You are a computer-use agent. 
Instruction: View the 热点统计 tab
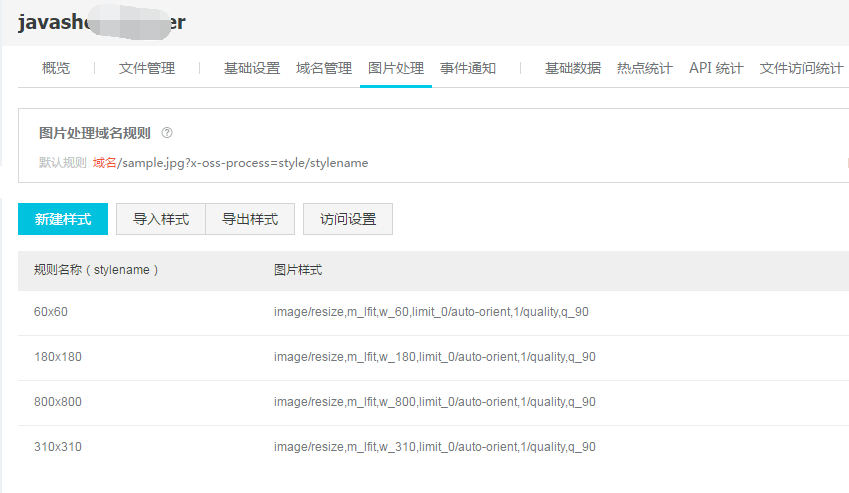pos(644,68)
